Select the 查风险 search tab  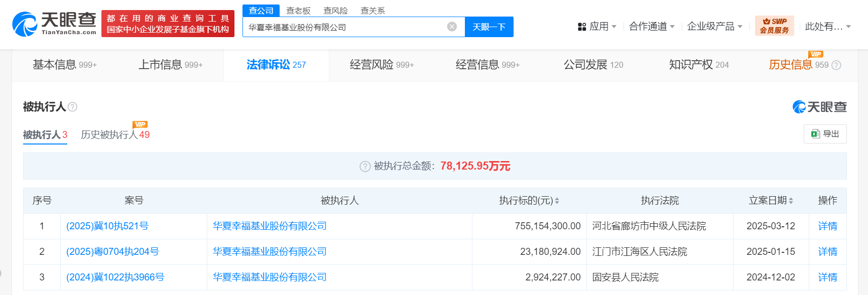coord(335,11)
